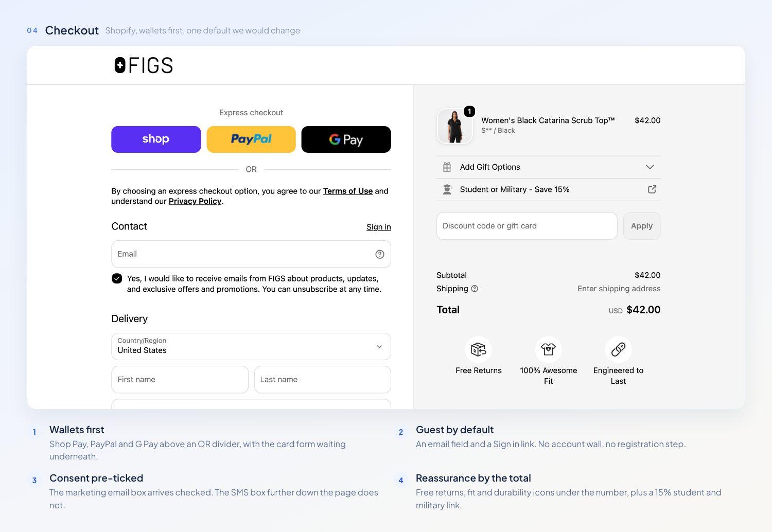This screenshot has width=772, height=532.
Task: Click the 100% Awesome Fit shirt icon
Action: coord(549,350)
